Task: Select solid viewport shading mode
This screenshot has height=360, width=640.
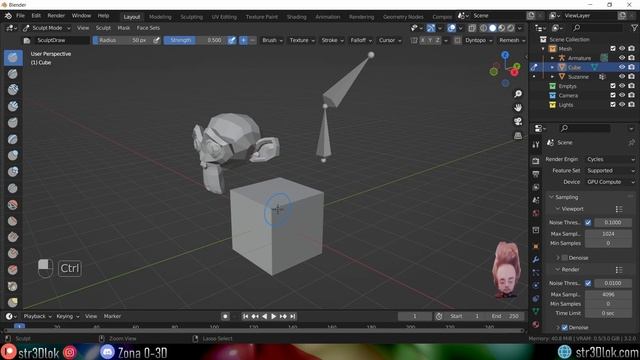Action: (x=493, y=28)
